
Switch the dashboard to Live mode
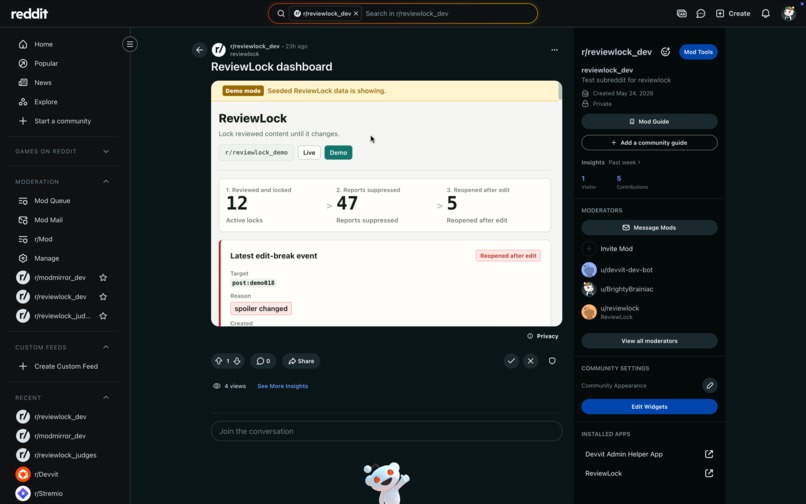point(309,153)
